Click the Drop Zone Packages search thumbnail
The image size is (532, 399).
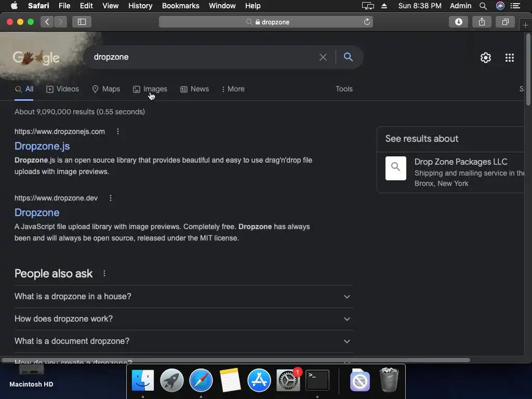(395, 168)
